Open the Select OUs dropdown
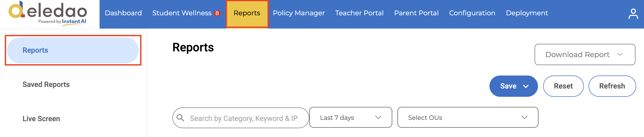Image resolution: width=644 pixels, height=137 pixels. [468, 118]
